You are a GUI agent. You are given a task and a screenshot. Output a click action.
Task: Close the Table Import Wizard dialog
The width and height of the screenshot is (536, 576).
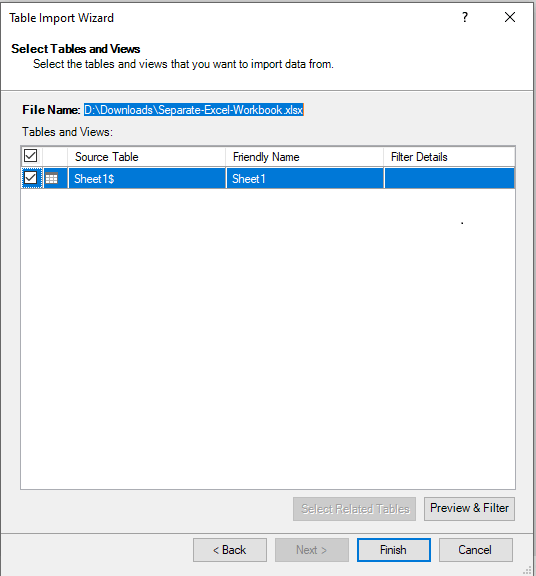coord(510,17)
